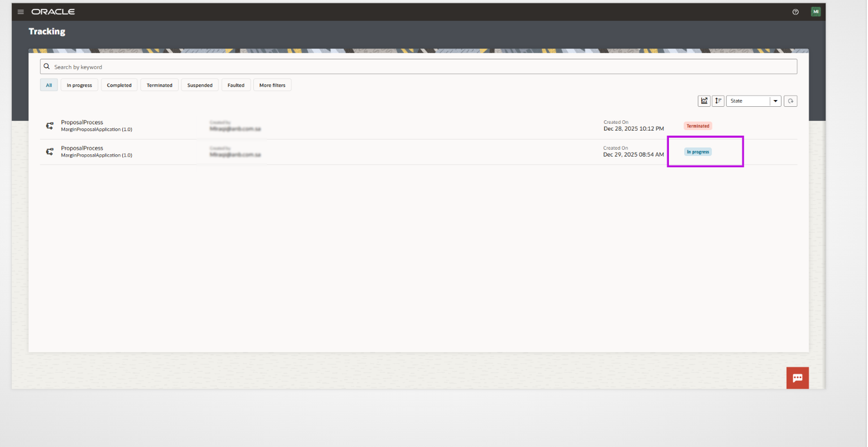Viewport: 868px width, 447px height.
Task: Open More filters
Action: pos(273,85)
